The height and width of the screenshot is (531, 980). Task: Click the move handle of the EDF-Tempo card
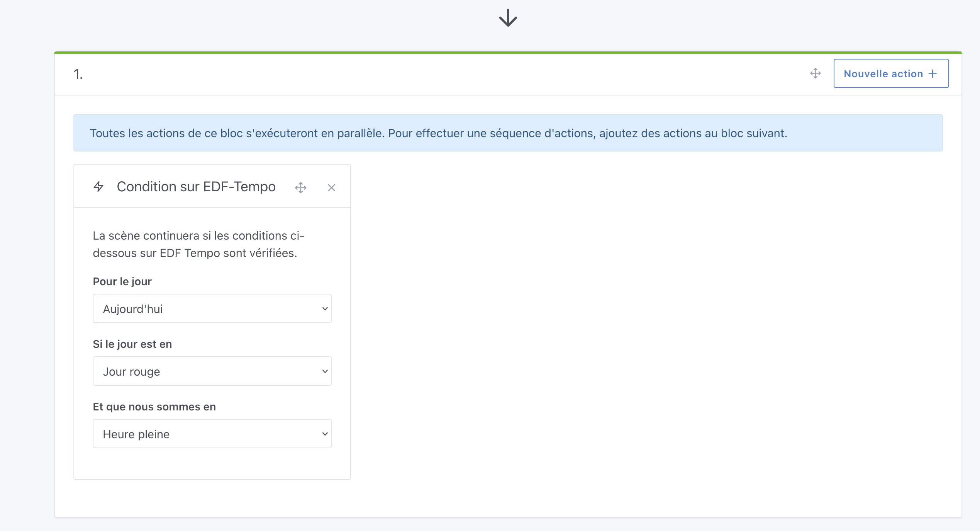(x=300, y=188)
